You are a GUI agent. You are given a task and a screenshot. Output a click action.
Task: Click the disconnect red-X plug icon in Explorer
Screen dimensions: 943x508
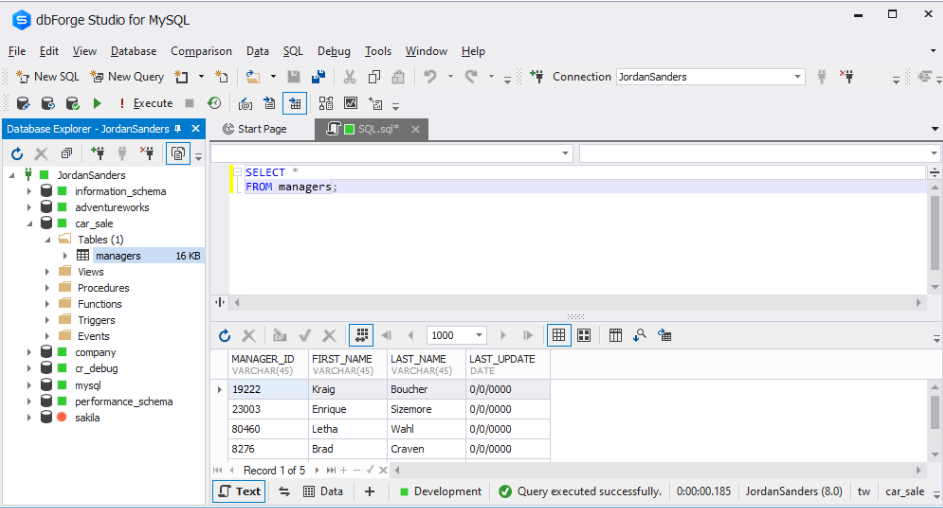click(147, 154)
